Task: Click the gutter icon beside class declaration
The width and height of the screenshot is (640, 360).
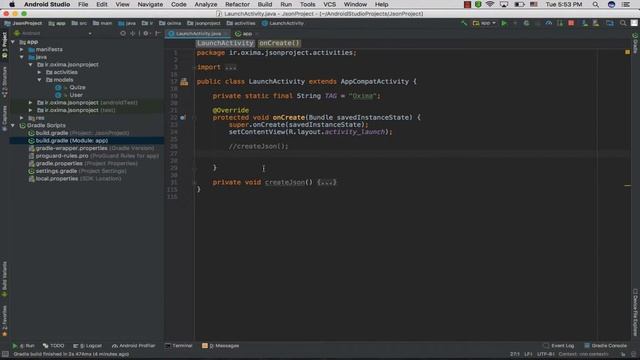Action: coord(184,82)
